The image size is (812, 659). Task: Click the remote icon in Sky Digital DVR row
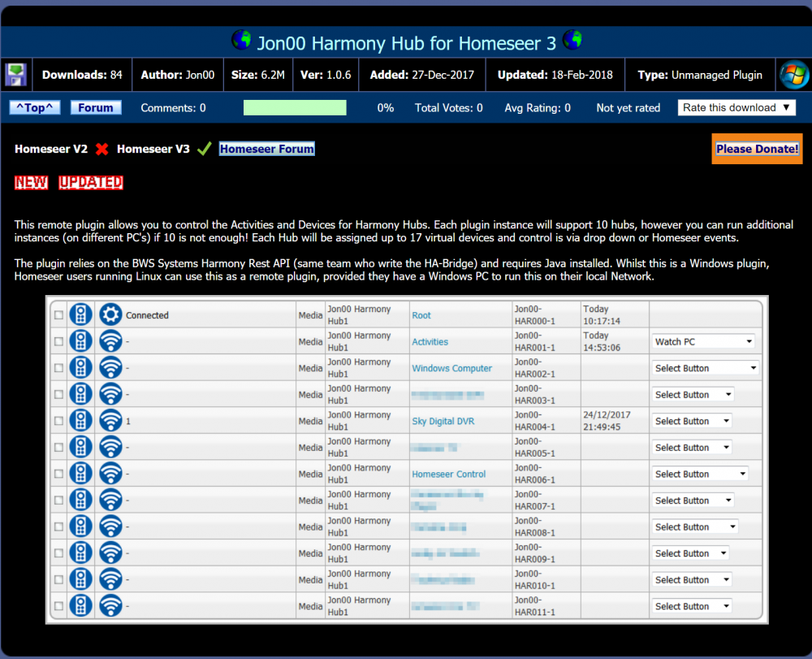click(x=80, y=421)
